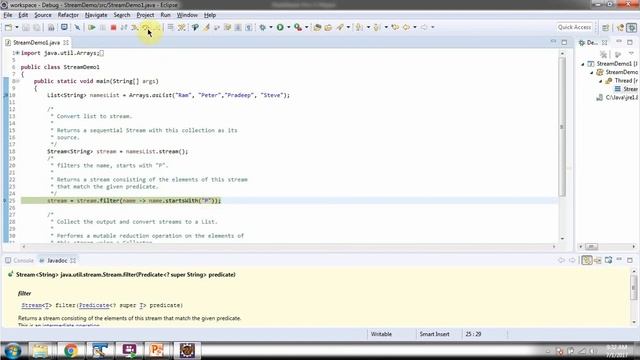Click the Last Edit Location icon
Image resolution: width=640 pixels, height=360 pixels.
[x=395, y=27]
